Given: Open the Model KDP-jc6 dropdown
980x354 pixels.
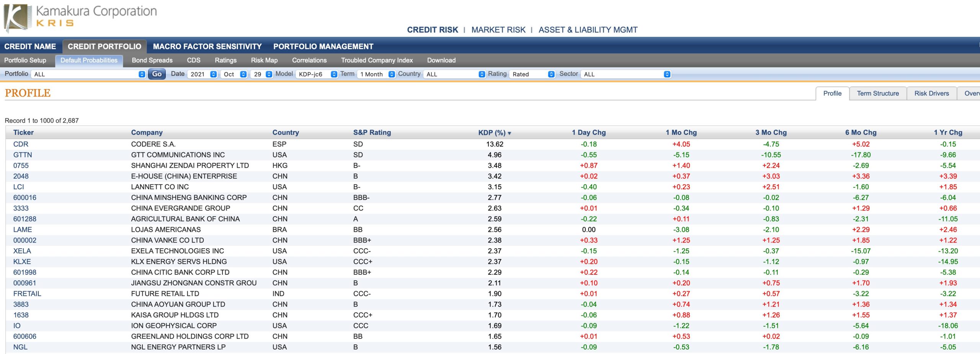Looking at the screenshot, I should 317,74.
